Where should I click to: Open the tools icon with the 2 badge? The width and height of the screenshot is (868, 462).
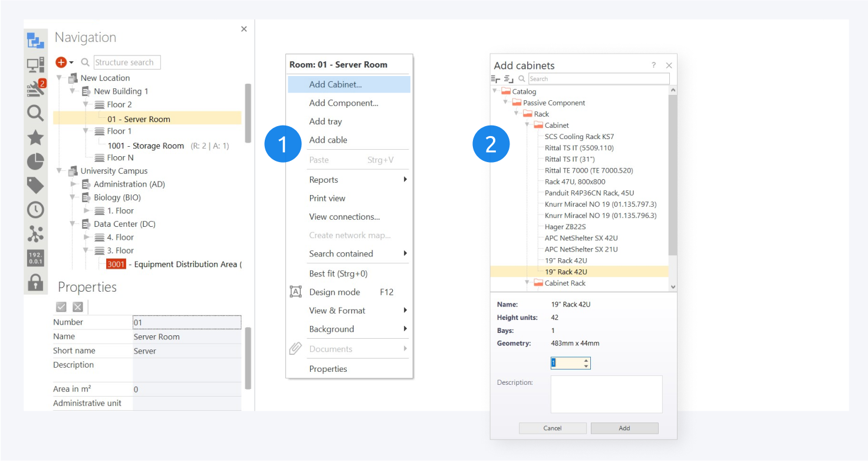pyautogui.click(x=35, y=89)
